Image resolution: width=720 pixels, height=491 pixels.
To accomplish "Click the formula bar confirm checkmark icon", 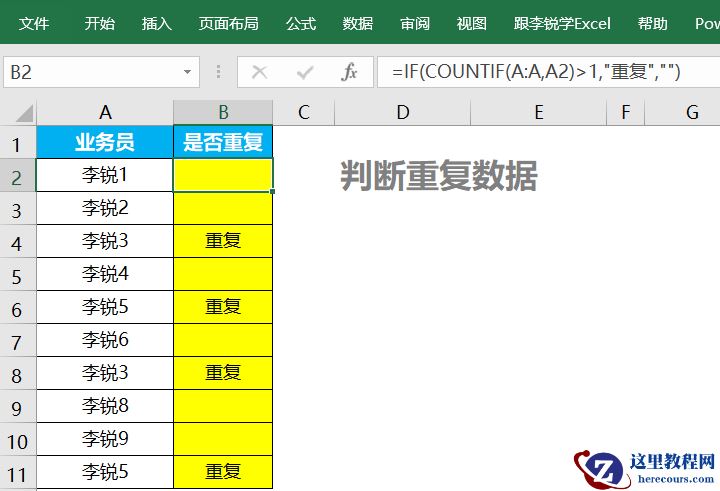I will [304, 72].
